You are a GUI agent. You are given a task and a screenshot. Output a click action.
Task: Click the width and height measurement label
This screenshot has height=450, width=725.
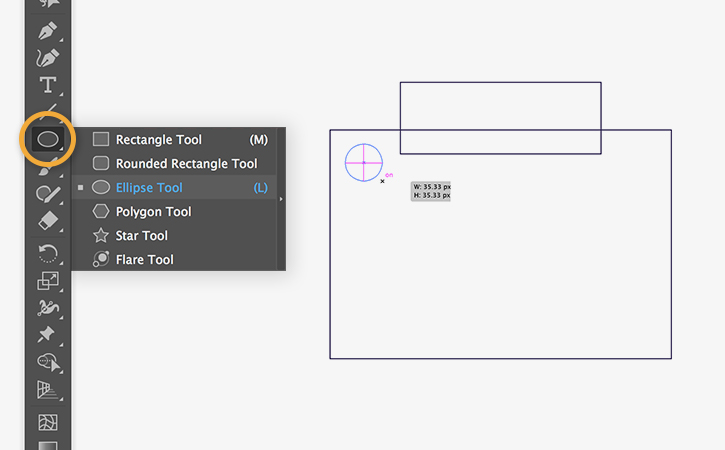(x=431, y=191)
